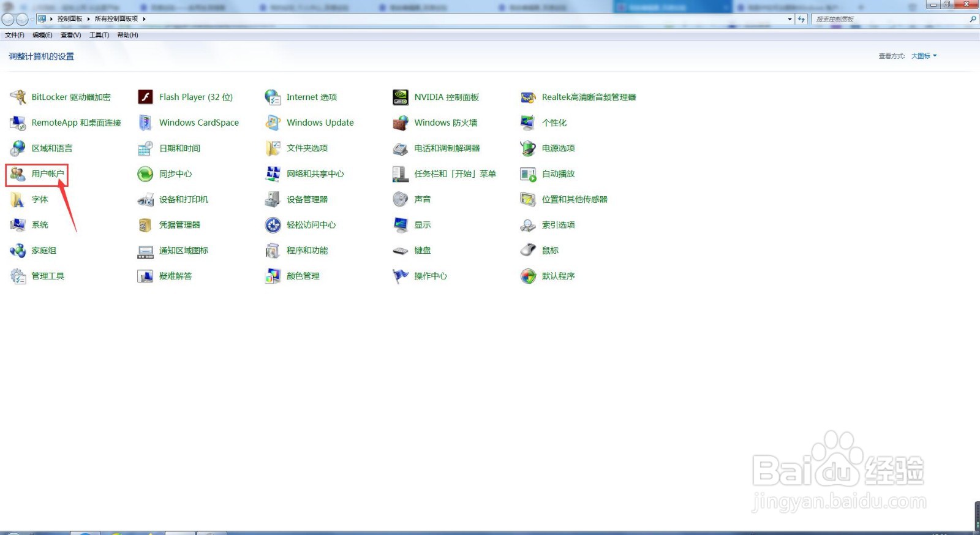Launch the Realtek高清晰音频管理器 icon
Viewport: 980px width, 535px height.
tap(528, 97)
